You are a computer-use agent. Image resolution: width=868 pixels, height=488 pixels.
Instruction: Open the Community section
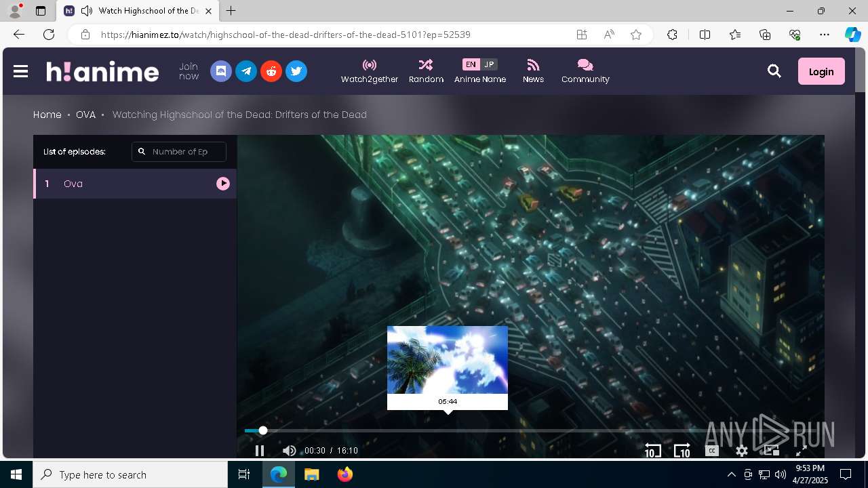point(585,71)
